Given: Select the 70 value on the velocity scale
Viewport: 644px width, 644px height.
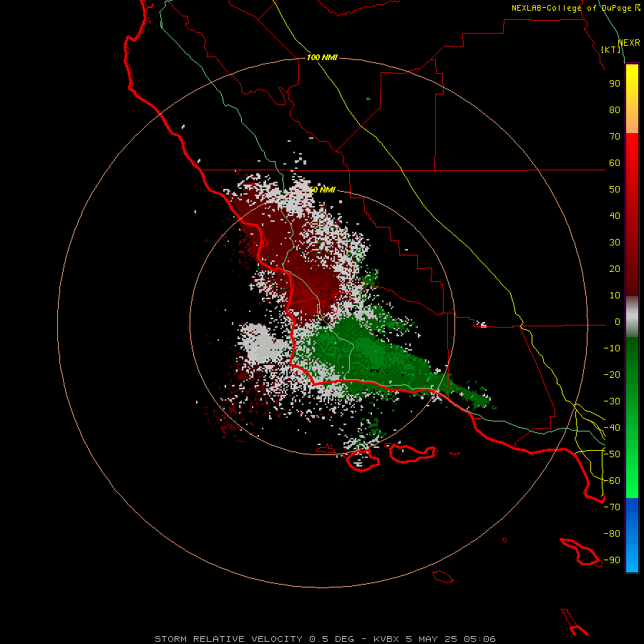Looking at the screenshot, I should (x=615, y=137).
